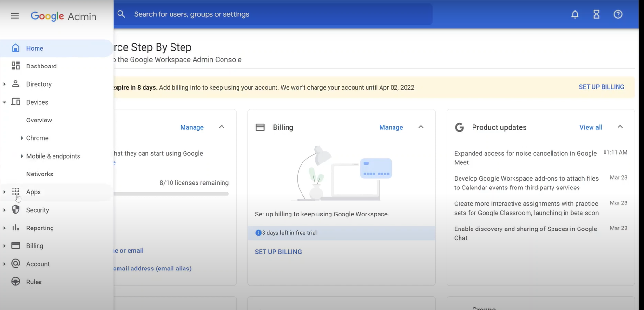Open Devices Overview in the sidebar

click(39, 120)
